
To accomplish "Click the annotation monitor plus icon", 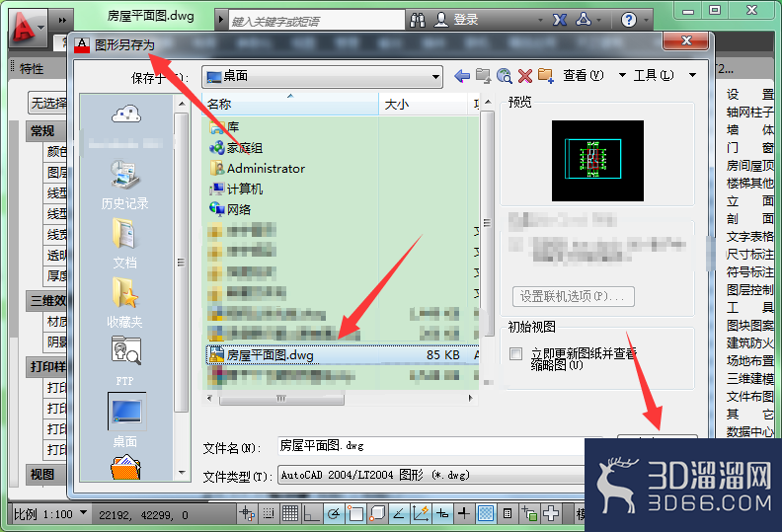I will tap(551, 513).
